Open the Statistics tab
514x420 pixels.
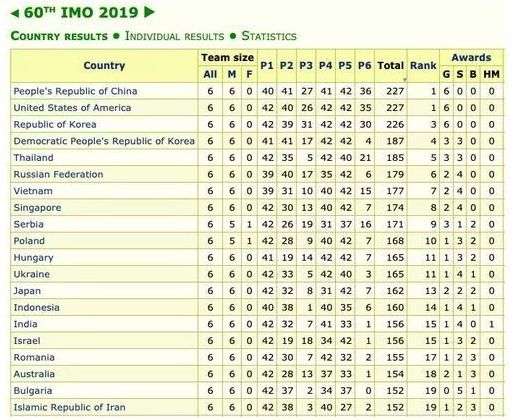coord(269,36)
